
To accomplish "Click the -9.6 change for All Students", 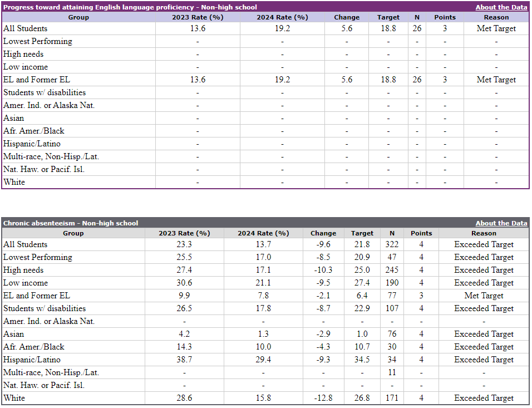I will pyautogui.click(x=323, y=244).
